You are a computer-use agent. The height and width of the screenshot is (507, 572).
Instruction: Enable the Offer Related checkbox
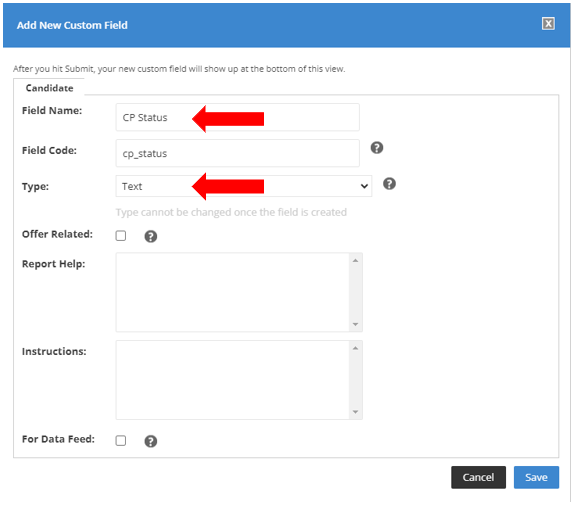pos(121,236)
